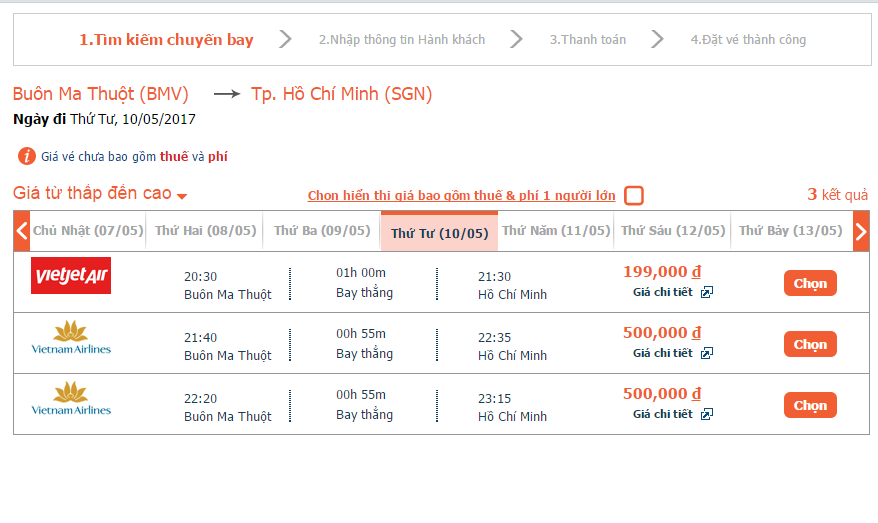Select the Thứ Ba (09/05) date tab
Screen dimensions: 878x523
322,231
